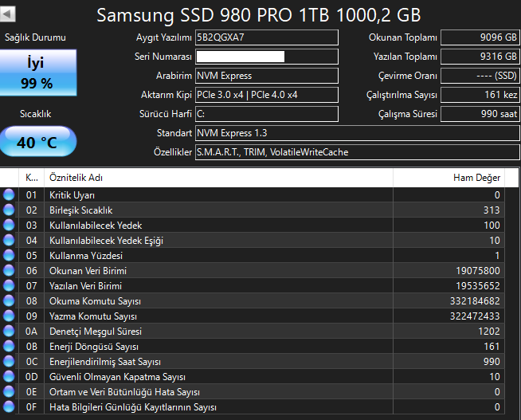Click status orb for Güvenli Olmayan Kapatma row
This screenshot has width=521, height=420.
click(9, 376)
